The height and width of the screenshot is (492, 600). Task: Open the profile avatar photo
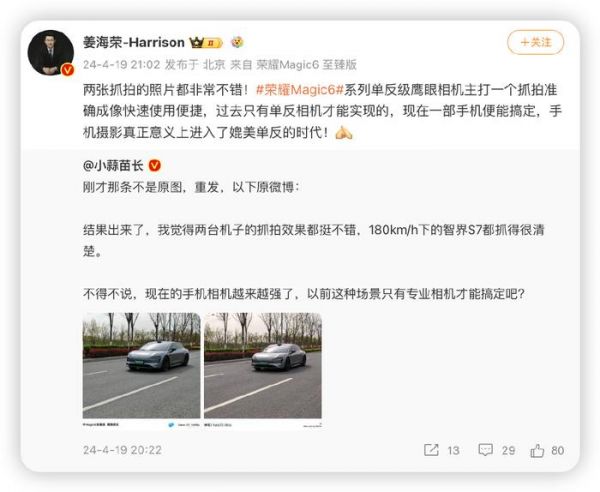tap(51, 52)
